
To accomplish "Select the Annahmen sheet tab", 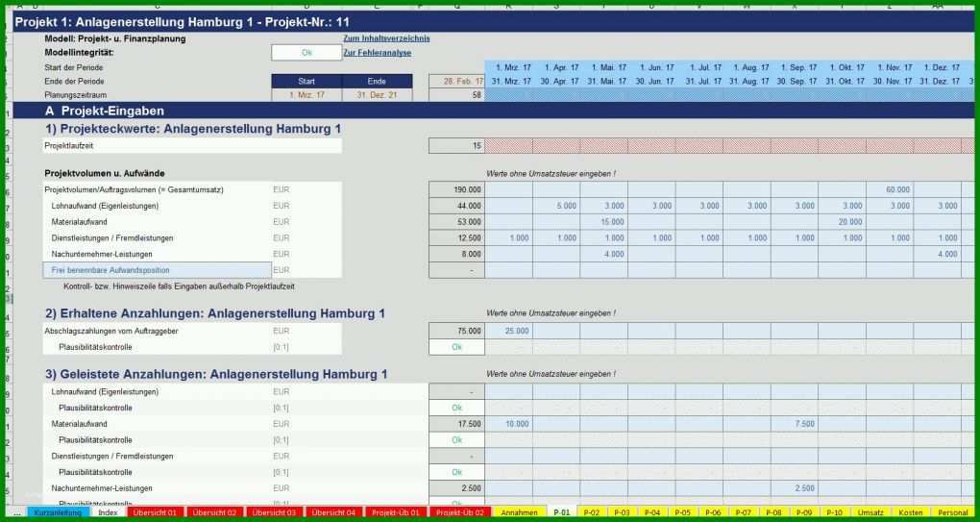I will point(520,512).
